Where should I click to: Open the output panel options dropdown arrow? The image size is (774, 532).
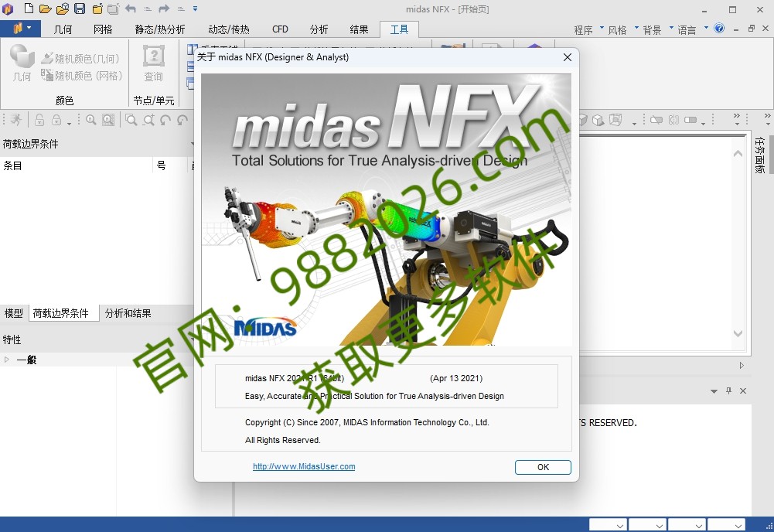(714, 390)
